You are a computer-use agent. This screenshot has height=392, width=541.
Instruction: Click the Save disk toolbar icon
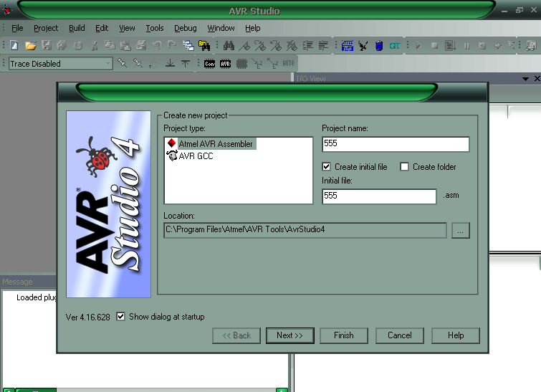coord(47,45)
